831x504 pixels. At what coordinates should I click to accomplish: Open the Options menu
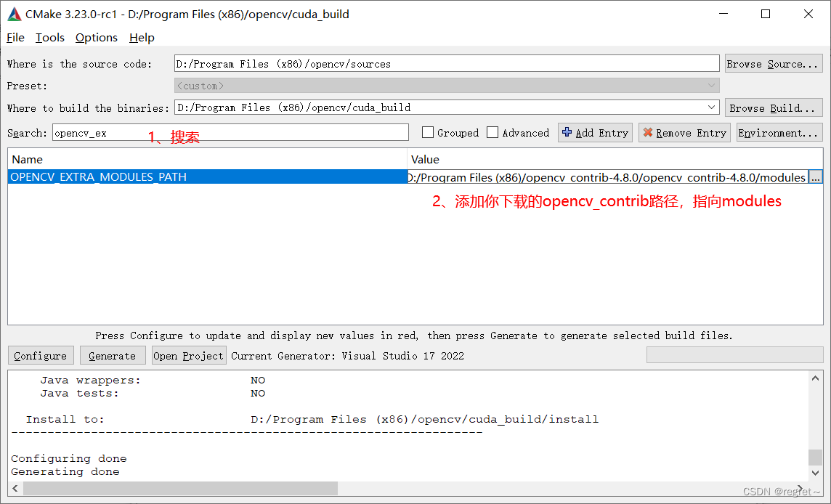[x=96, y=38]
